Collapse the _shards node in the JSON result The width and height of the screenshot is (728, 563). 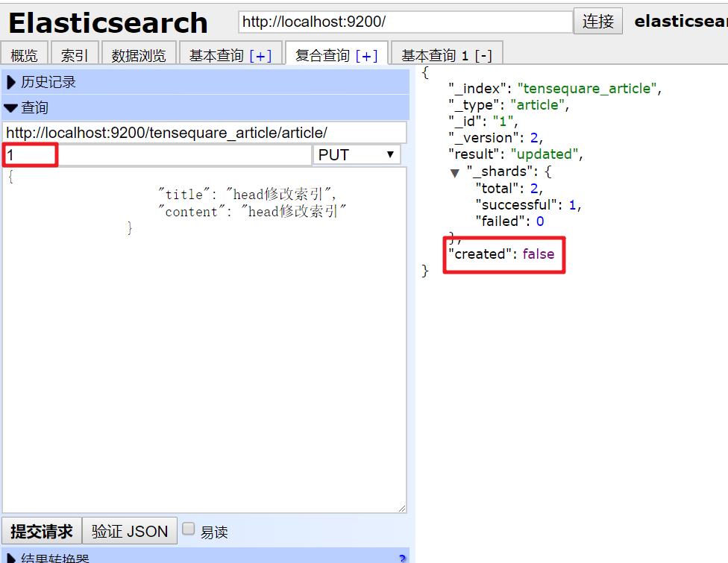[x=454, y=173]
